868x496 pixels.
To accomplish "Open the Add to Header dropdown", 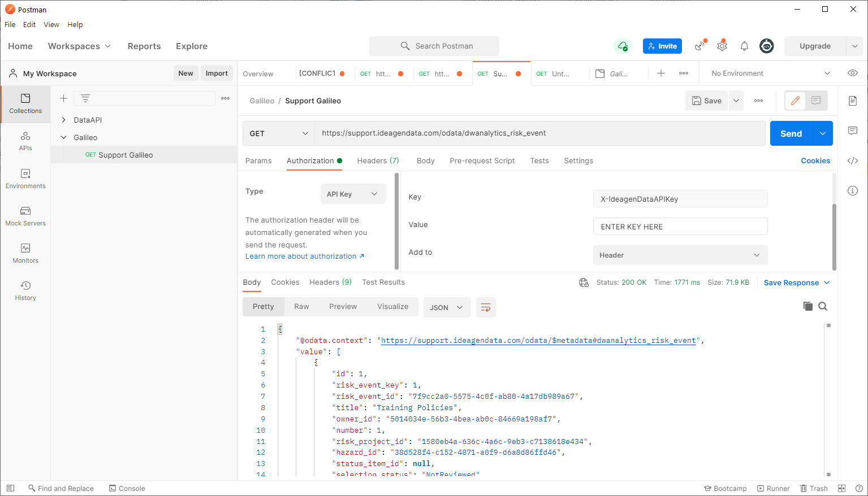I will tap(680, 255).
